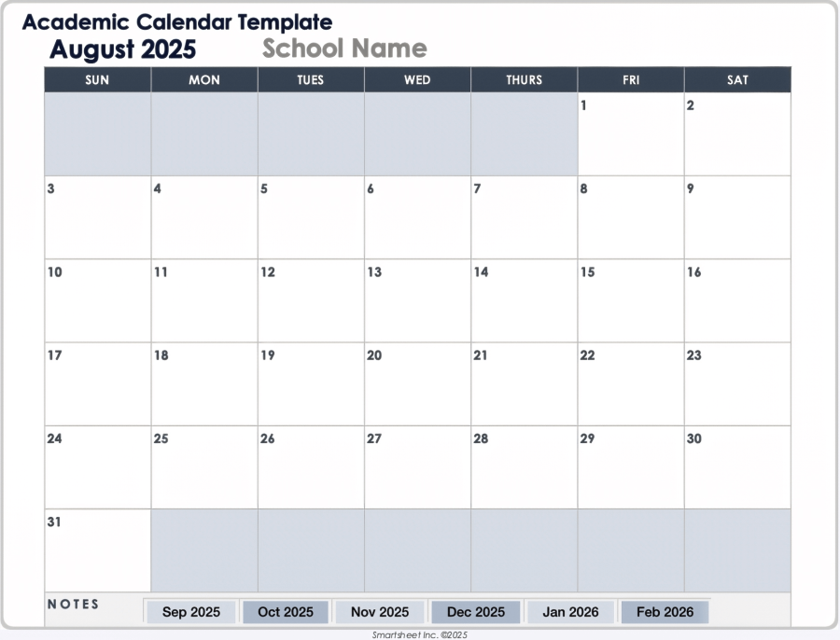Select the August 26 Tuesday cell
Image resolution: width=840 pixels, height=640 pixels.
click(311, 466)
